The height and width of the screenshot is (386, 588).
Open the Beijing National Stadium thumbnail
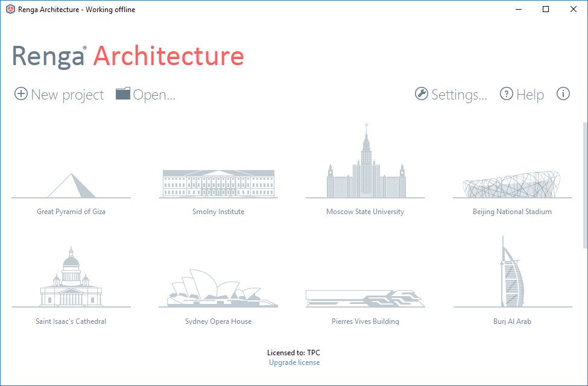pos(512,185)
